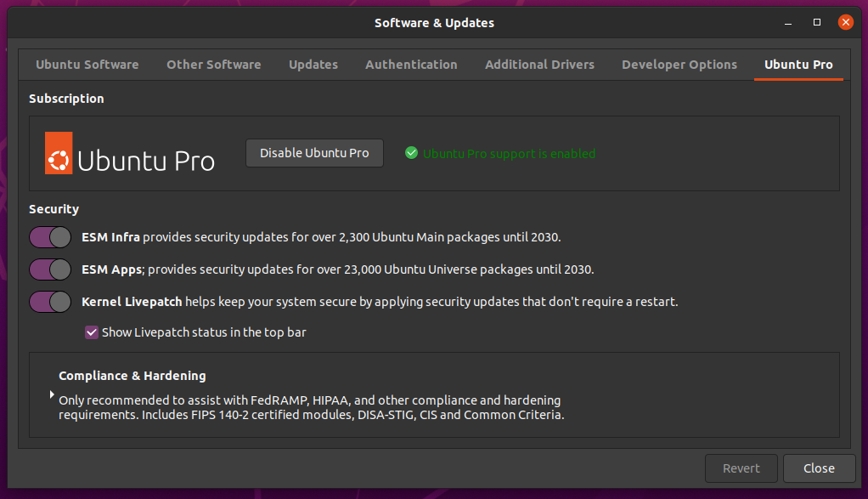Open the Other Software tab
868x499 pixels.
(213, 65)
